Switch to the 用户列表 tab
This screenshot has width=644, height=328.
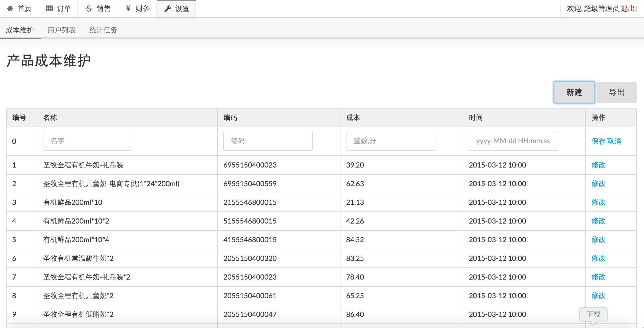(x=61, y=30)
